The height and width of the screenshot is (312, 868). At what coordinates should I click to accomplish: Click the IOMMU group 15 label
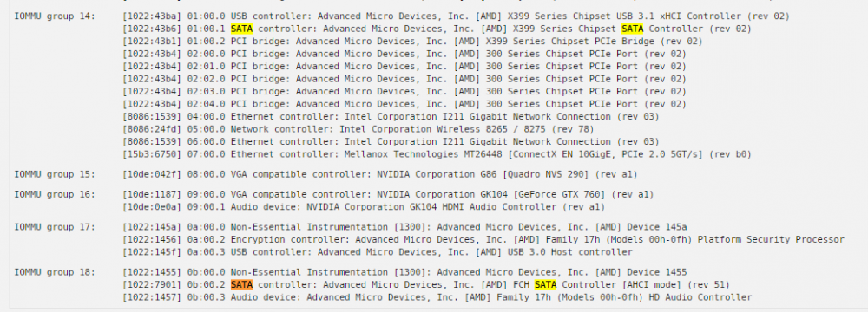coord(55,175)
